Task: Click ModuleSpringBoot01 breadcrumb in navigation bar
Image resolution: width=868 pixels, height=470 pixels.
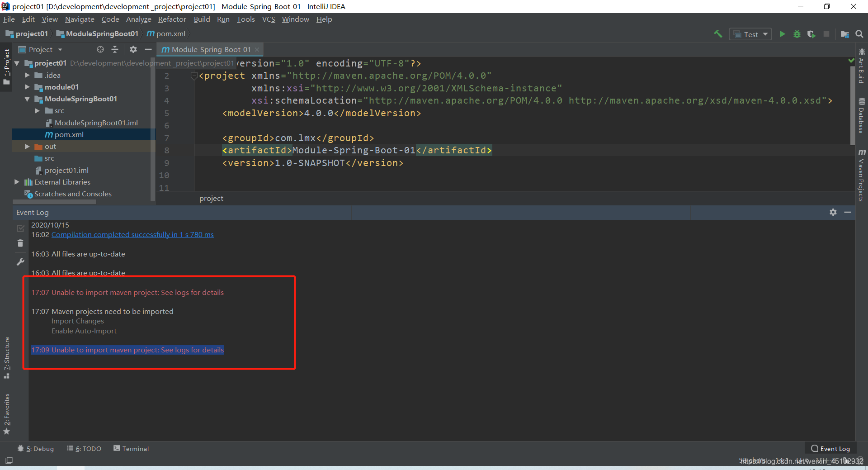Action: [x=97, y=34]
